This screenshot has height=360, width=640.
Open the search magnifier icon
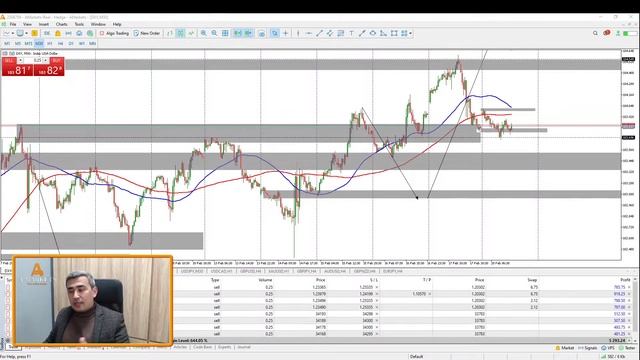tap(595, 33)
